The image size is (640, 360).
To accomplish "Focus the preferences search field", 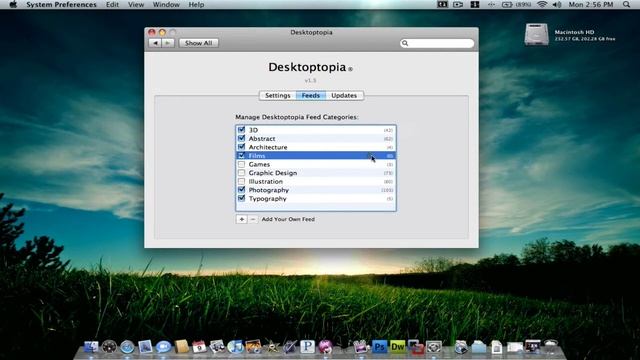I will (437, 43).
